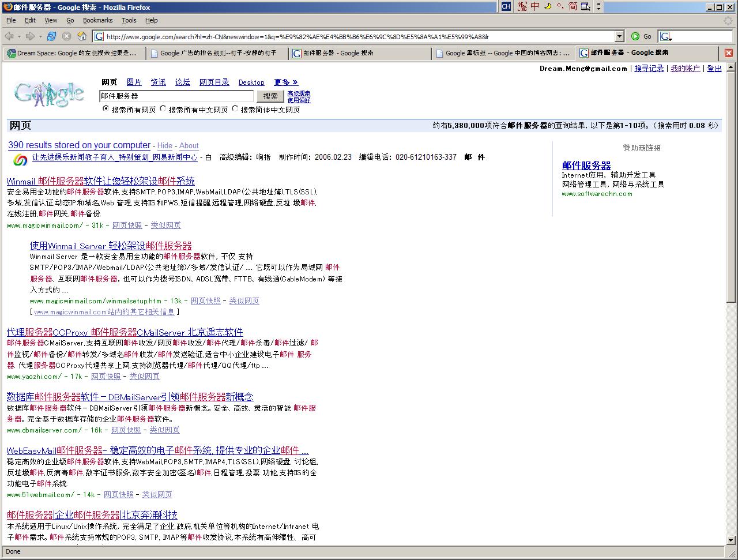Image resolution: width=738 pixels, height=560 pixels.
Task: Open 搜寻记录 search history link
Action: tap(649, 69)
